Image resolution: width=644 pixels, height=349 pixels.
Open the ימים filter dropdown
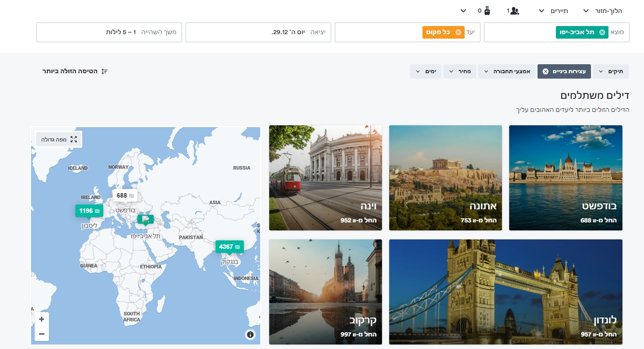click(x=426, y=71)
